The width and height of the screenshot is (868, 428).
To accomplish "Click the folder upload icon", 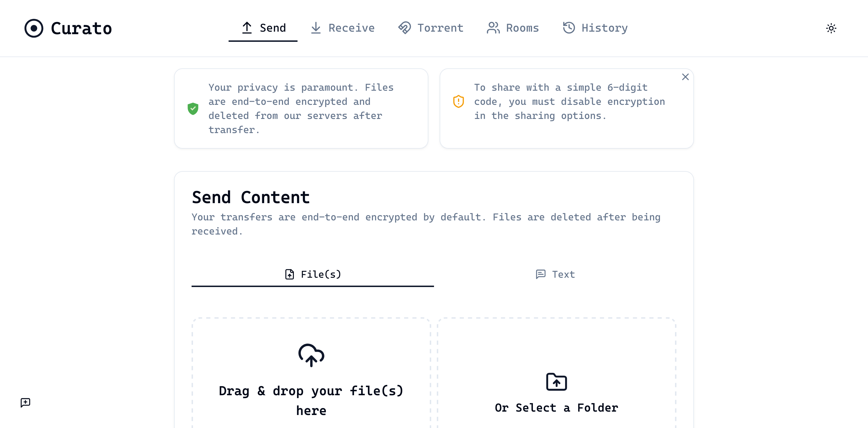I will tap(556, 382).
